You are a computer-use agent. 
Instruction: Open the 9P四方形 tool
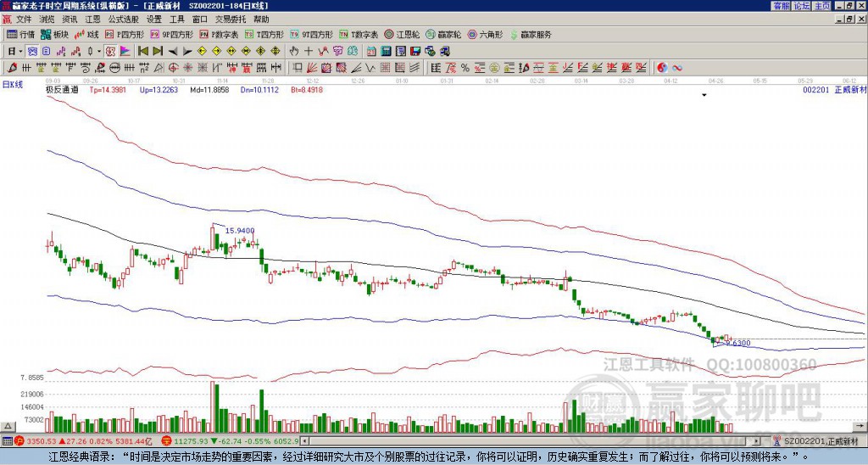click(171, 34)
